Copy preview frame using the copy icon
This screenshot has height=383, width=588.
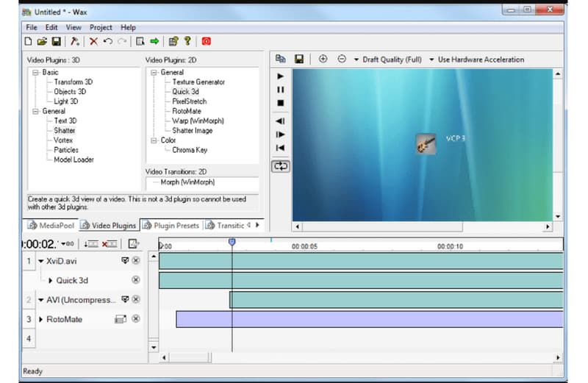click(280, 59)
